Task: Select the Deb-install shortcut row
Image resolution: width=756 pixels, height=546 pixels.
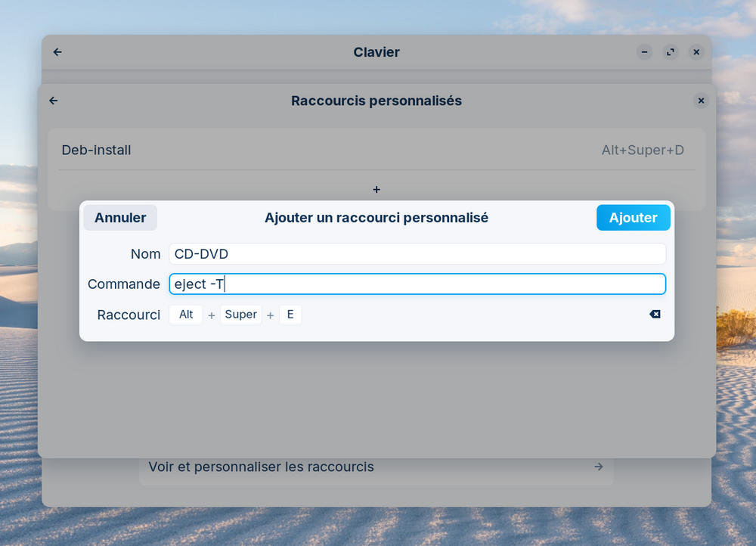Action: coord(227,150)
